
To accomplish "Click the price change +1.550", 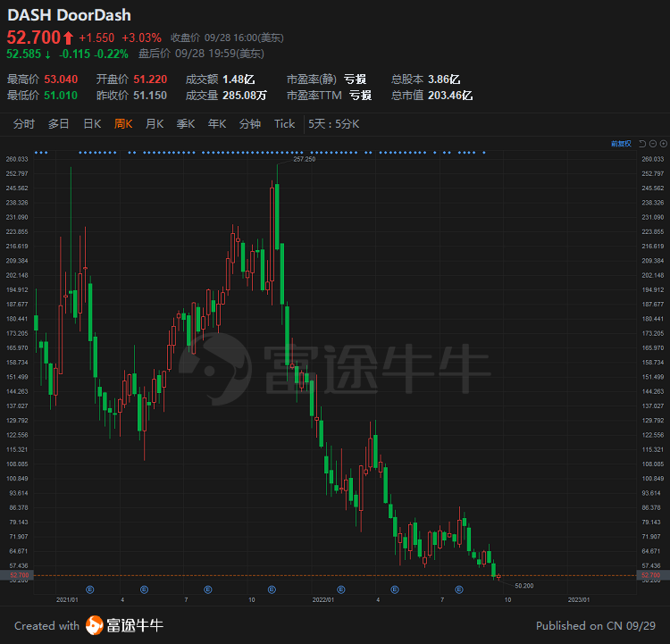I will tap(96, 38).
